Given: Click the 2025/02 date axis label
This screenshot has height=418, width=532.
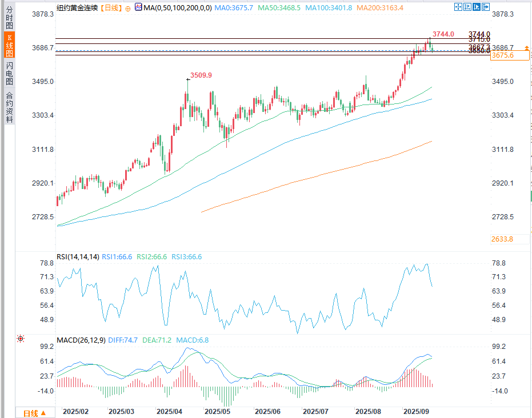Looking at the screenshot, I should click(x=75, y=412).
